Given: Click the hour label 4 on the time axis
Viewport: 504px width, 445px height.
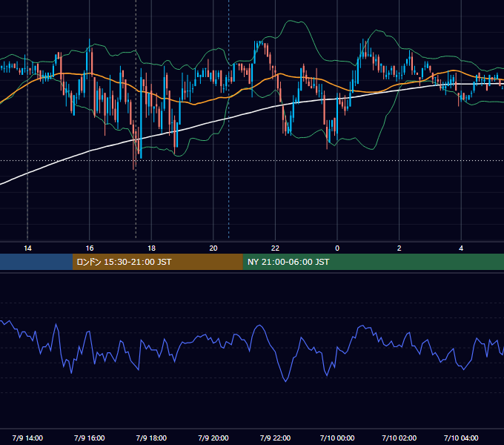Looking at the screenshot, I should [x=461, y=248].
